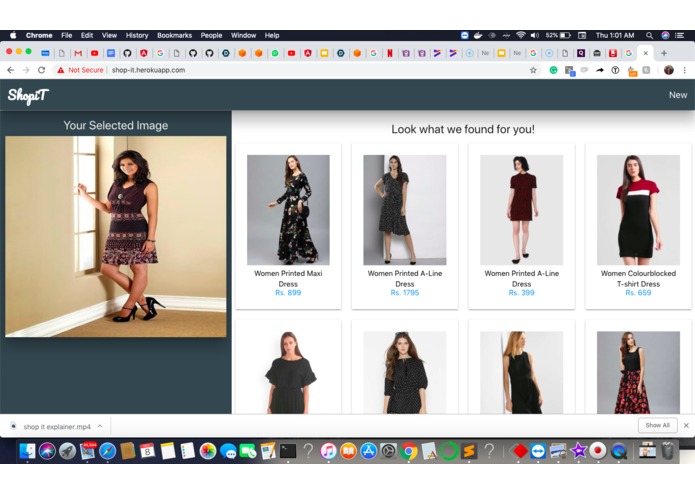Open Finder from the dock
Image resolution: width=695 pixels, height=494 pixels.
coord(27,451)
